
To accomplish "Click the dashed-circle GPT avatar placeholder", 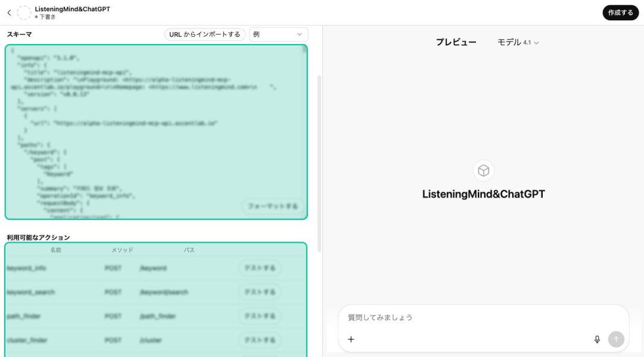I will point(24,12).
